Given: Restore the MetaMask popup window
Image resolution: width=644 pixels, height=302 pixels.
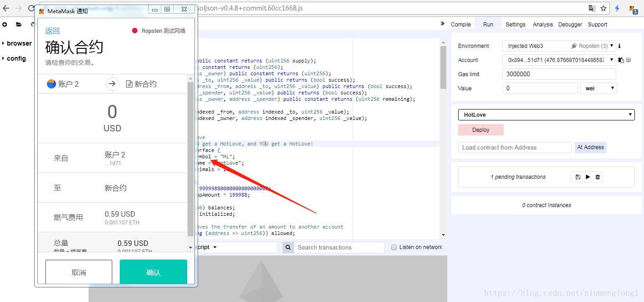Looking at the screenshot, I should [x=167, y=9].
